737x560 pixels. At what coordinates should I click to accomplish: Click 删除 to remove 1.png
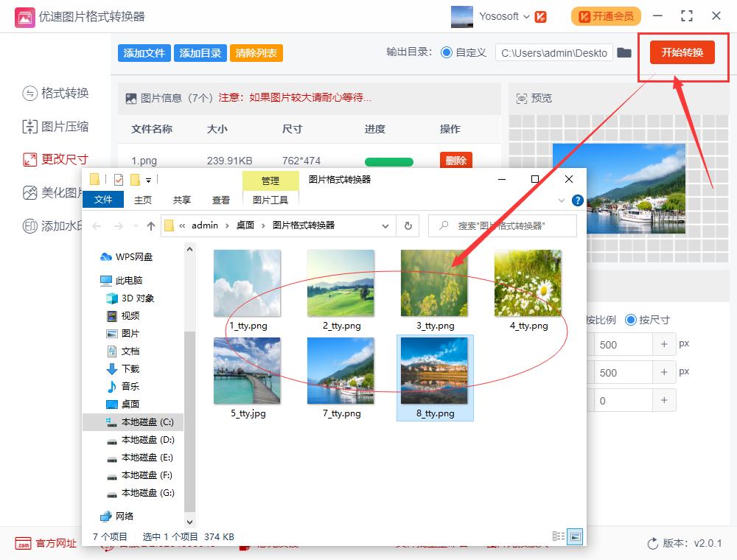[x=456, y=160]
